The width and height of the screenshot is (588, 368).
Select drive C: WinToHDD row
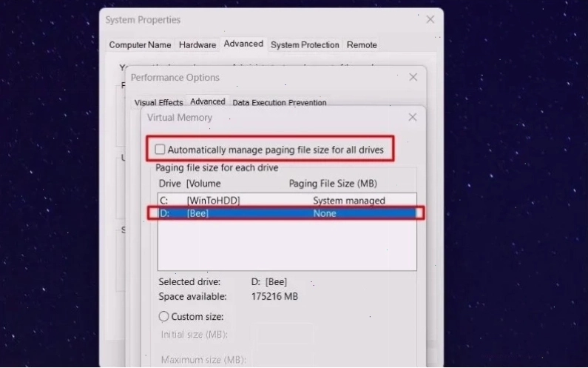tap(287, 201)
